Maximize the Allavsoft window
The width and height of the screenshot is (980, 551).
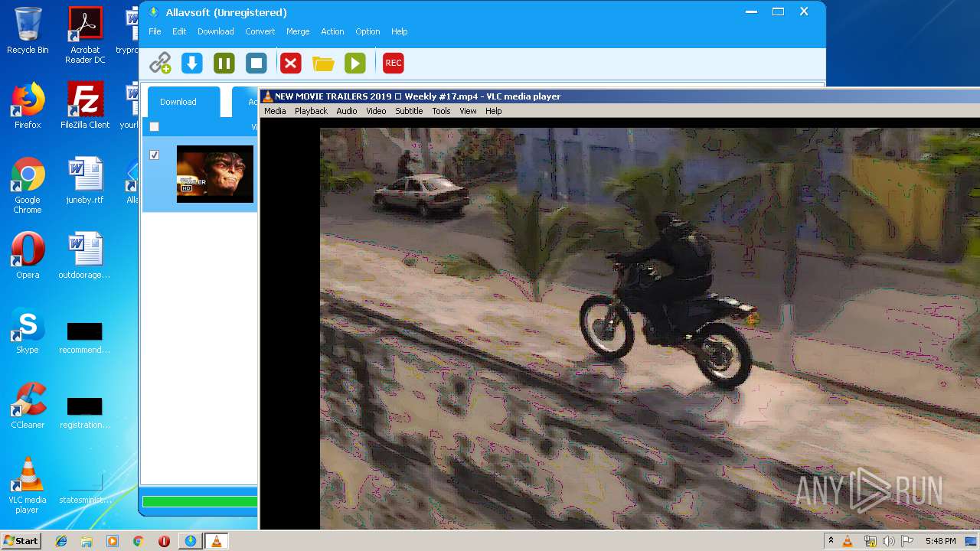point(778,11)
